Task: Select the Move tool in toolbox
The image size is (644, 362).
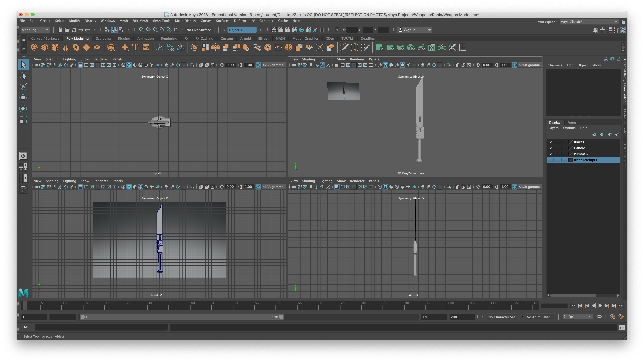Action: (23, 98)
